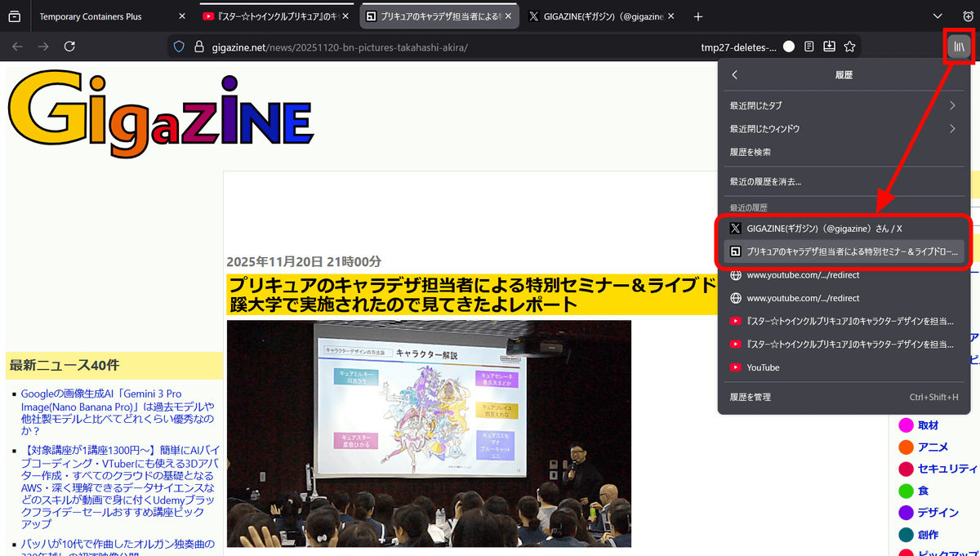This screenshot has width=980, height=556.
Task: Click the padlock site information icon
Action: [198, 47]
